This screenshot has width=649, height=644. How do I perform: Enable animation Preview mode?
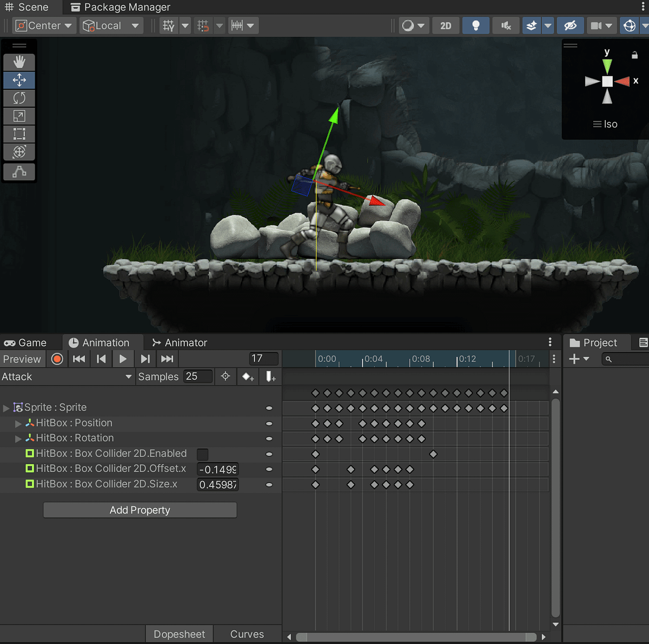coord(22,359)
